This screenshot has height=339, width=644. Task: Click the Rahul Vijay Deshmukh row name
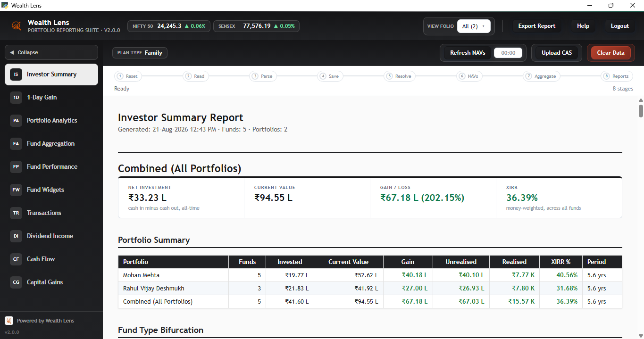(154, 289)
